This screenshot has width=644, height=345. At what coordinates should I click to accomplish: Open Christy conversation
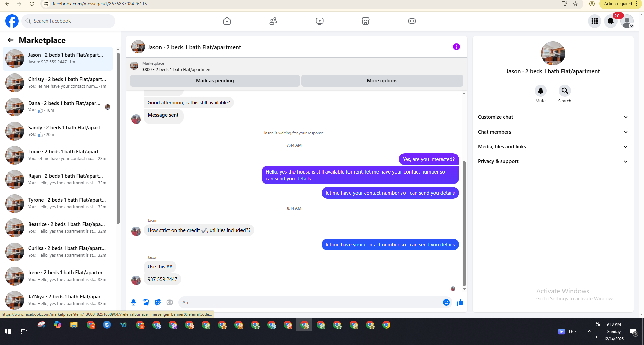[x=58, y=83]
